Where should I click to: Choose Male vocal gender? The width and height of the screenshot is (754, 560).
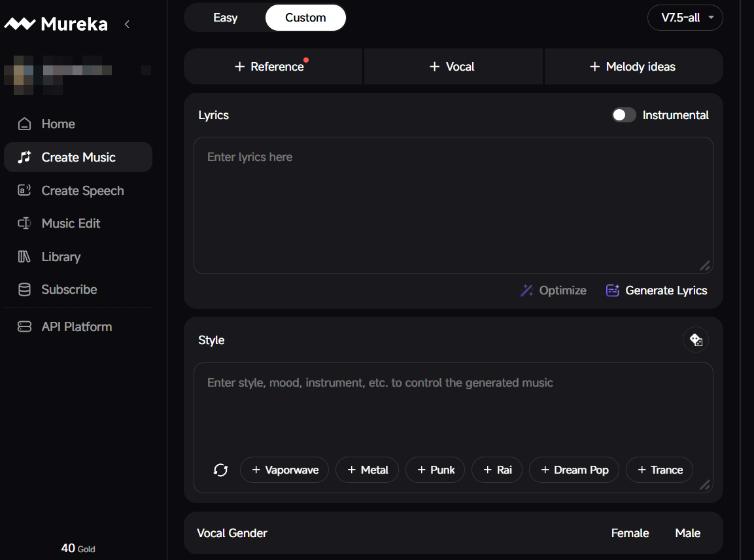coord(687,533)
